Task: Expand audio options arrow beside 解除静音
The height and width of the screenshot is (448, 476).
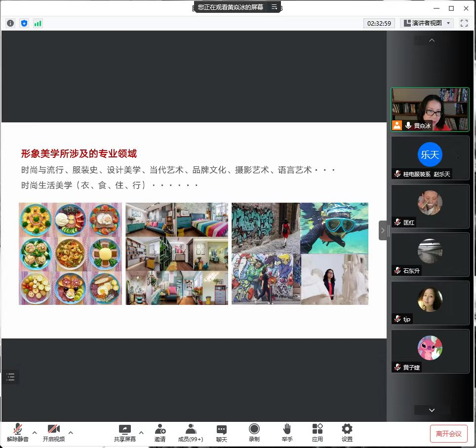Action: click(x=35, y=433)
